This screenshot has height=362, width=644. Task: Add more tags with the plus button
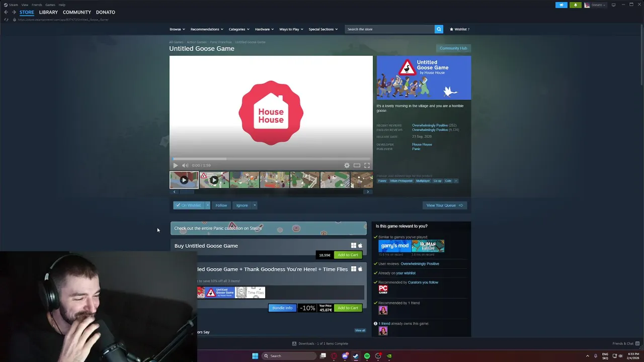pos(456,181)
